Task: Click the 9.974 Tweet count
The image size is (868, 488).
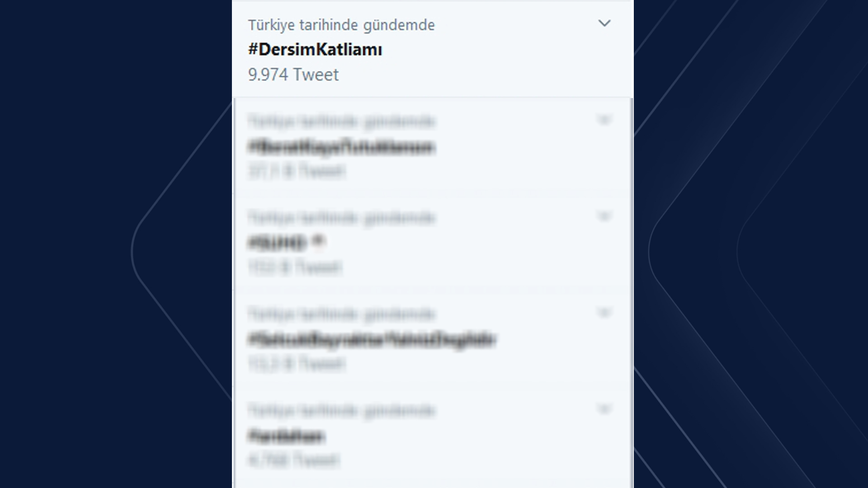Action: [293, 75]
